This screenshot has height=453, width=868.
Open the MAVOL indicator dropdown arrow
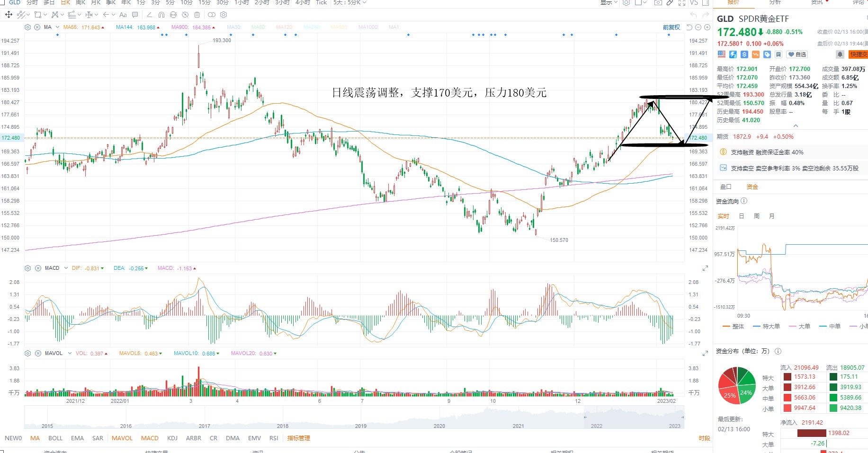tap(69, 353)
